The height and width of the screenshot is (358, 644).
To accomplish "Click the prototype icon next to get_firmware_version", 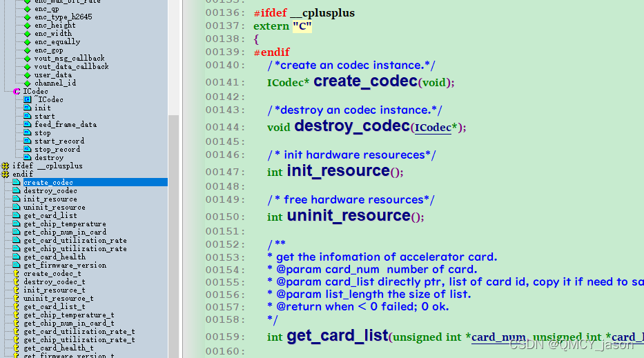I will (x=17, y=265).
